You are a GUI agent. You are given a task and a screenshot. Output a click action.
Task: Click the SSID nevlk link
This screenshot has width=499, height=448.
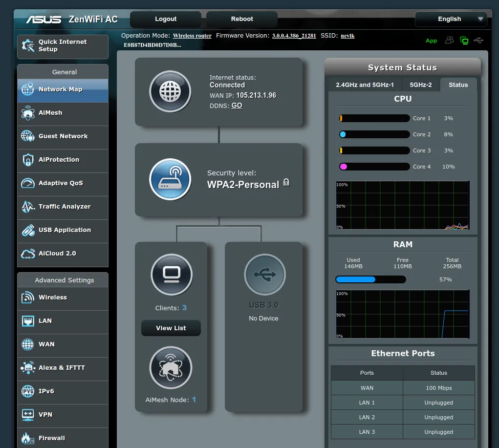347,36
